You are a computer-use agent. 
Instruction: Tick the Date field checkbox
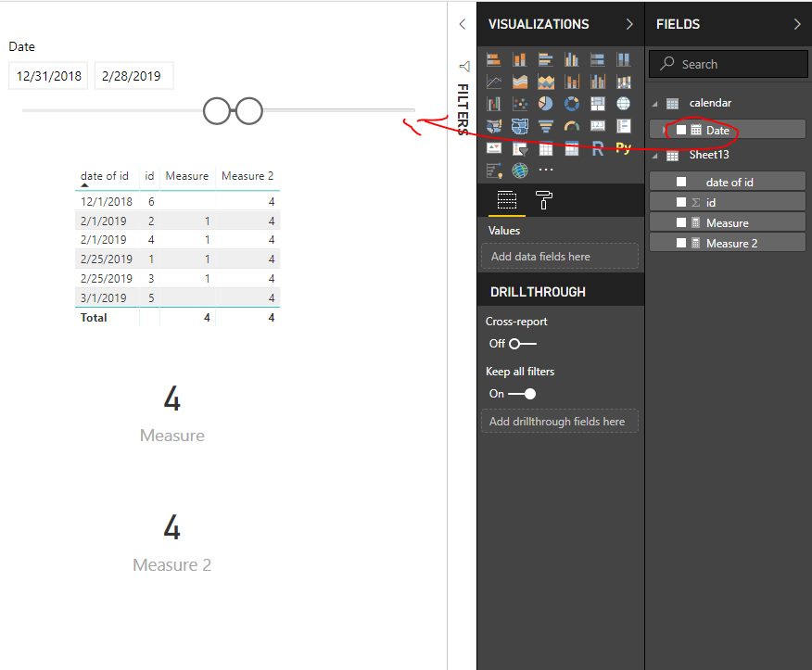coord(681,130)
